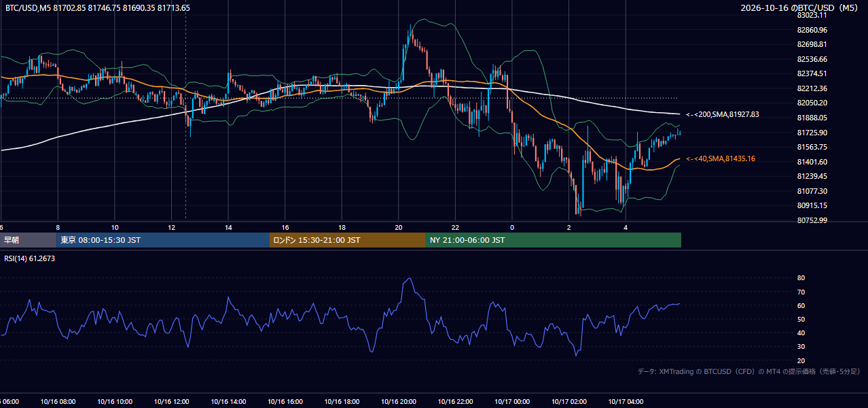Click price axis value 81239.45
The width and height of the screenshot is (868, 408).
812,176
